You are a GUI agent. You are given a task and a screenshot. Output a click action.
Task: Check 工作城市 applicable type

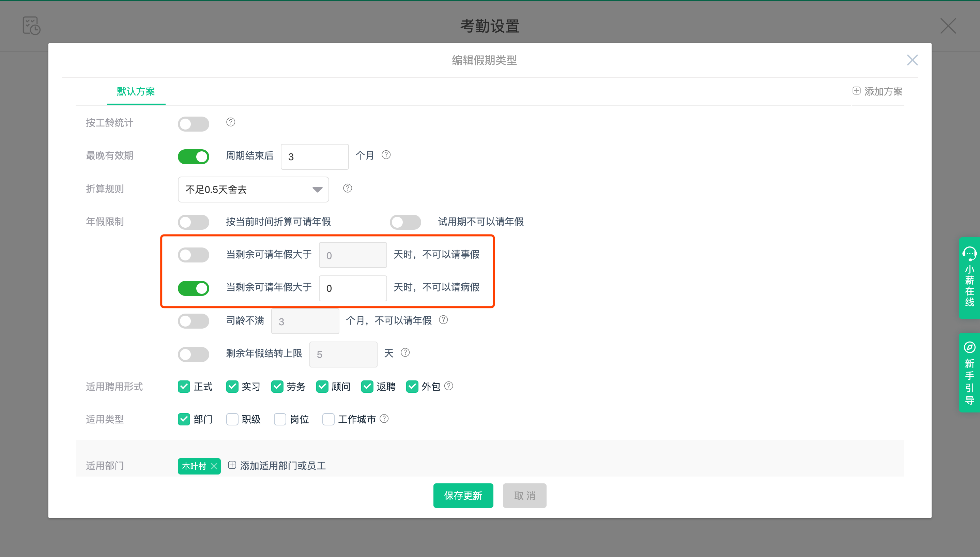(x=328, y=420)
